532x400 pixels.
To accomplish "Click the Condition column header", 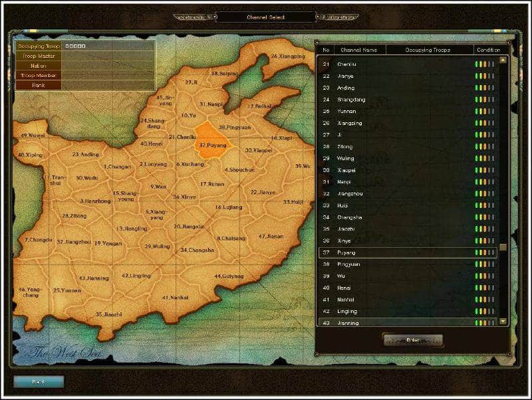I will (x=488, y=50).
